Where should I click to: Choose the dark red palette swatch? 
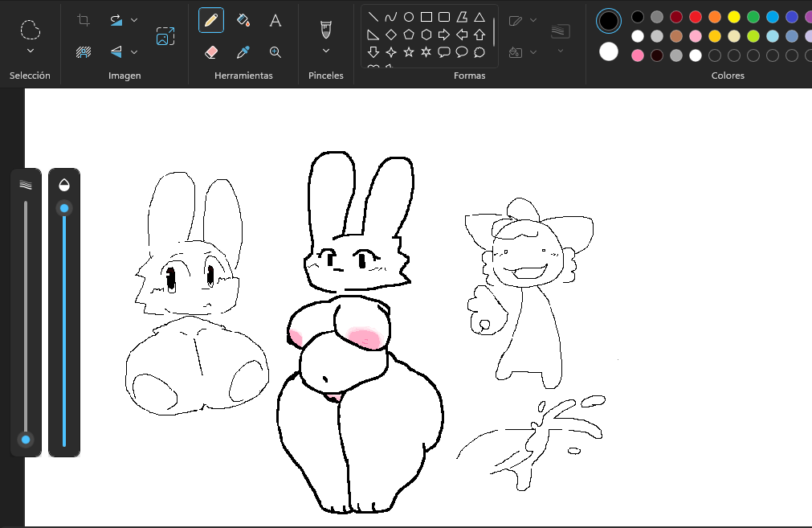pos(675,17)
